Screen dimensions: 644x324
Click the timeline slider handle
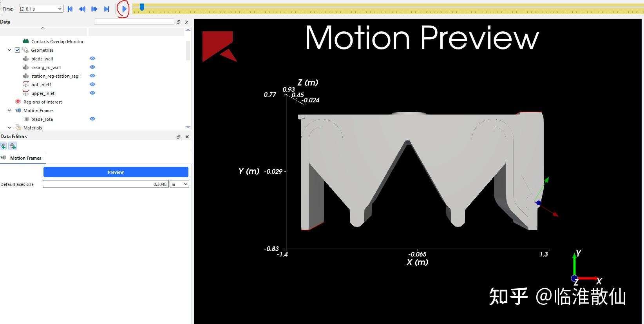pos(142,7)
